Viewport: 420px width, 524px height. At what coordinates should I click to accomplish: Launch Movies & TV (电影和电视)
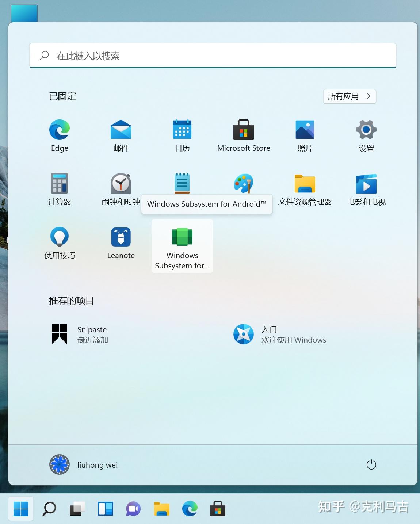[x=366, y=189]
